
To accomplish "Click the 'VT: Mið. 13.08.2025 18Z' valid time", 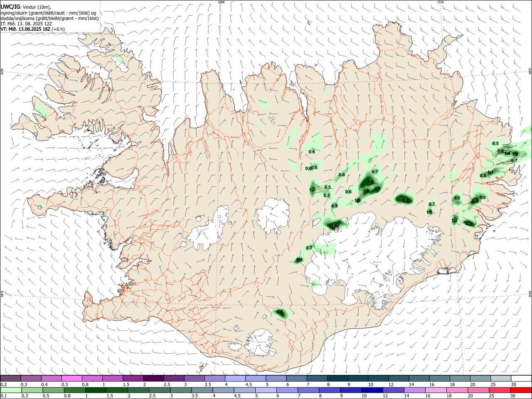I will pos(25,29).
